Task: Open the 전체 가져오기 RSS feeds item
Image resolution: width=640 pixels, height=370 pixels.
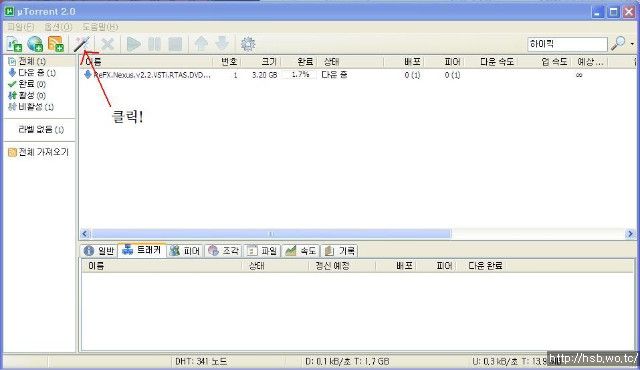Action: coord(39,152)
